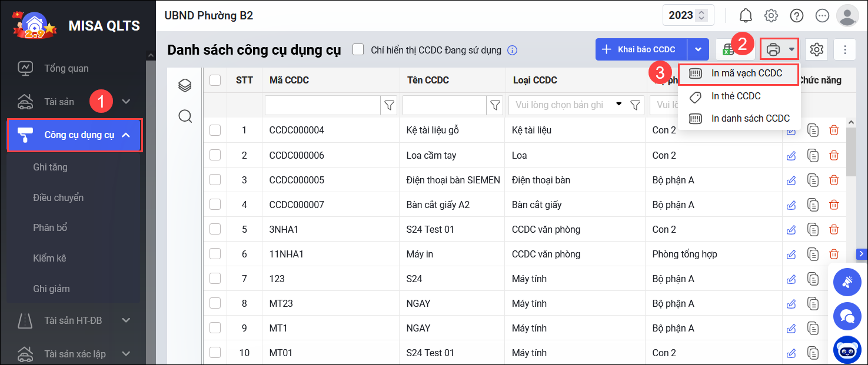Select the checkbox for row CCDC000004
This screenshot has height=365, width=868.
tap(215, 130)
